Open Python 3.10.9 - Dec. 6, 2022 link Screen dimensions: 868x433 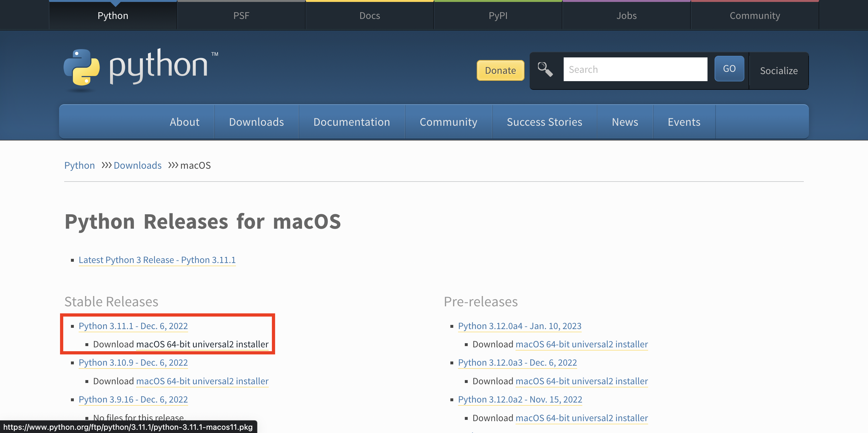(x=133, y=362)
